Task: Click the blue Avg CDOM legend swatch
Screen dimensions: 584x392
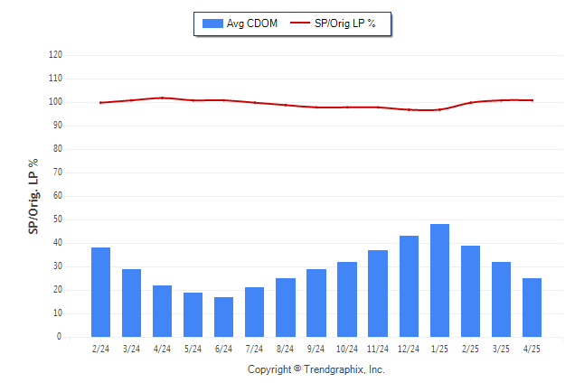Action: pyautogui.click(x=212, y=23)
